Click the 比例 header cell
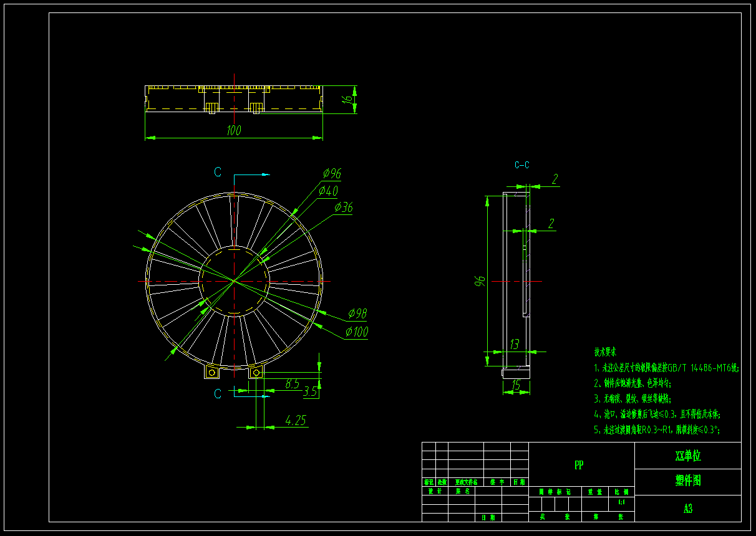 (621, 492)
